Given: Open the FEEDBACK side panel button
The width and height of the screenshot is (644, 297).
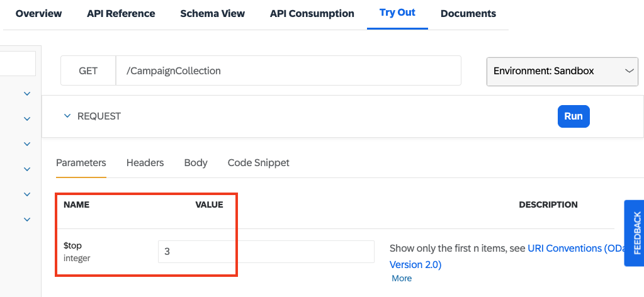Looking at the screenshot, I should [634, 233].
